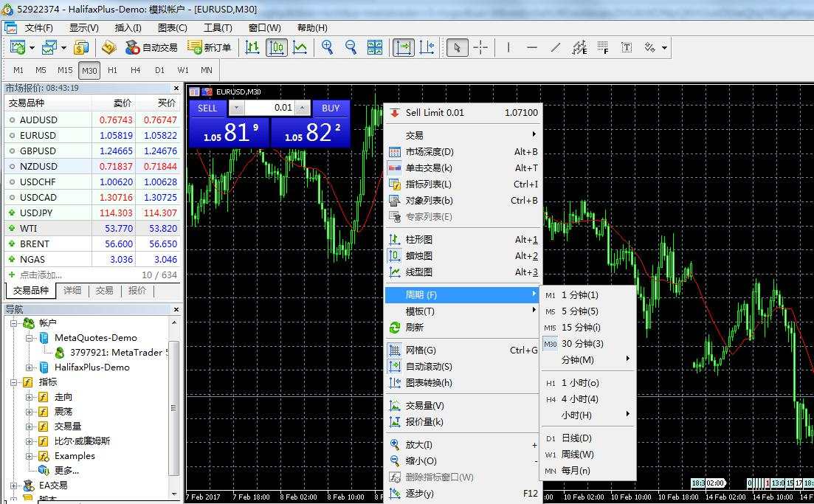Click the 新订单 new order button
The height and width of the screenshot is (504, 814).
click(x=210, y=48)
